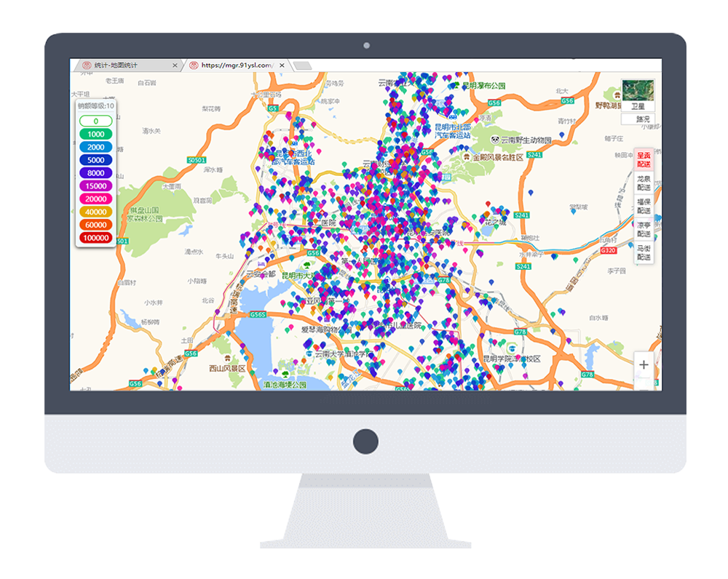Click the 西山风景区 landmark icon
Viewport: 728px width, 579px height.
click(x=229, y=359)
